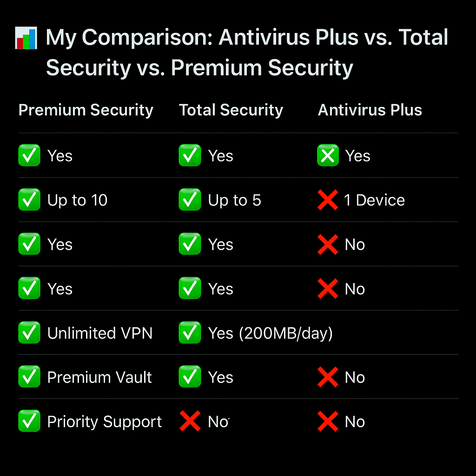Click the green checkmark beside Up to 10
476x476 pixels.
point(29,200)
